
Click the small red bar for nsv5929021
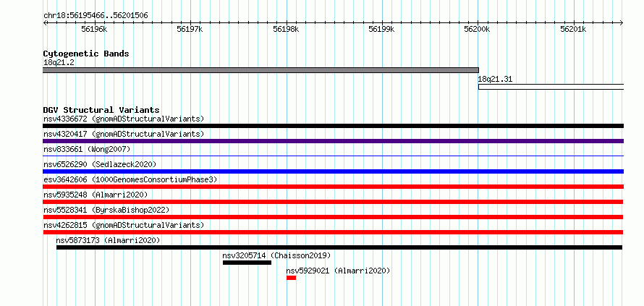pos(291,278)
